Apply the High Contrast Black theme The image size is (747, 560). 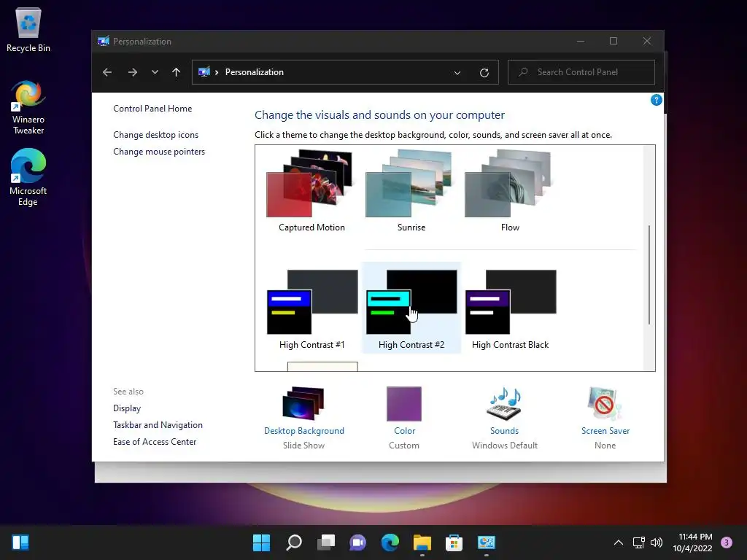510,309
